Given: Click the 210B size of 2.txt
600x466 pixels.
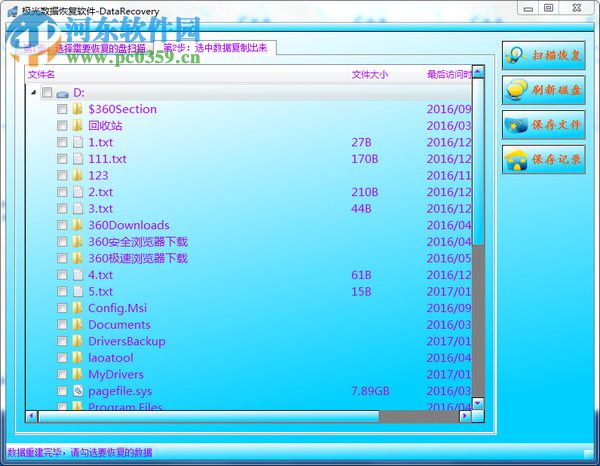Looking at the screenshot, I should pyautogui.click(x=365, y=192).
